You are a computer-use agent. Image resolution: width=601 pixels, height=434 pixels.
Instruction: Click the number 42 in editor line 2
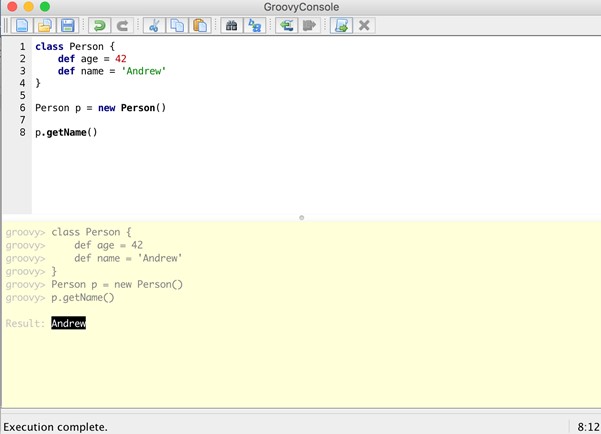click(x=121, y=59)
